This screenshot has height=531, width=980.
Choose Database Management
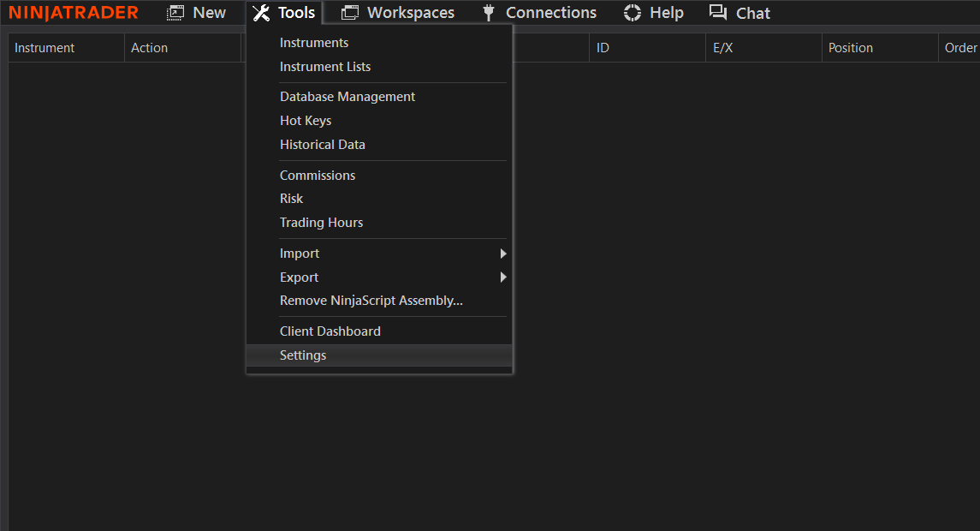click(347, 97)
